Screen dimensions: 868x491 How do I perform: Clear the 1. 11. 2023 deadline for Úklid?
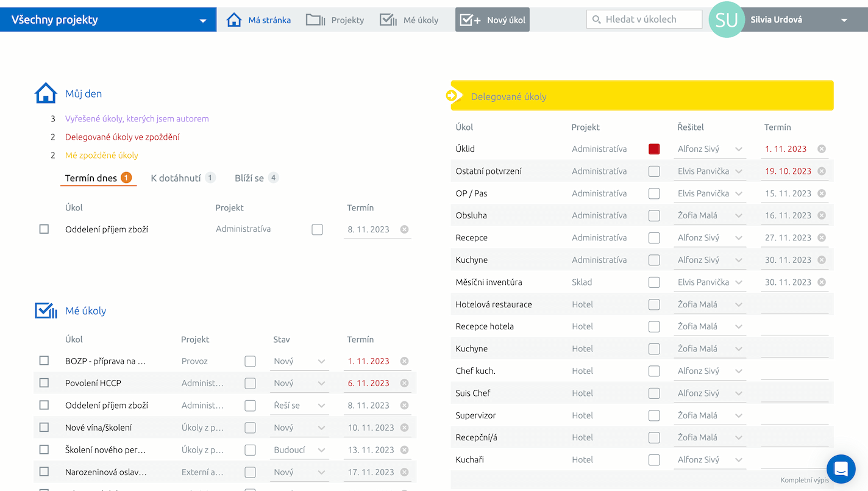coord(822,149)
